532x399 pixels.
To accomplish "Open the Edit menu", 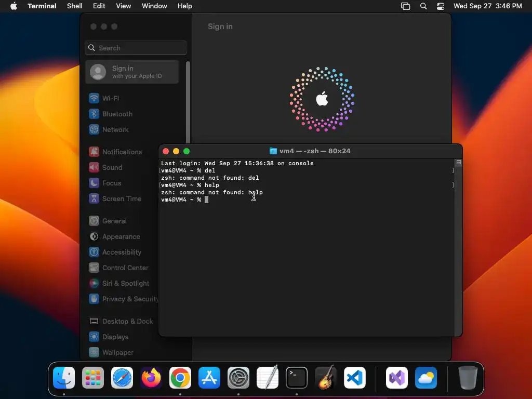I will [99, 6].
